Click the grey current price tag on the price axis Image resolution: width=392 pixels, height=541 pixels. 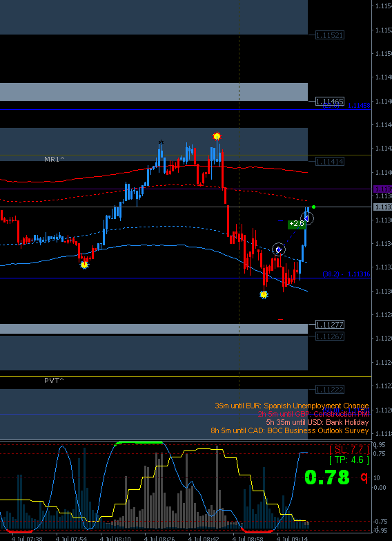point(383,207)
